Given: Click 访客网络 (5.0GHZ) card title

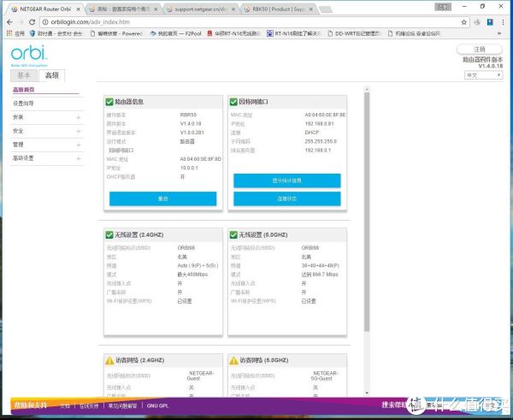Looking at the screenshot, I should pos(264,360).
